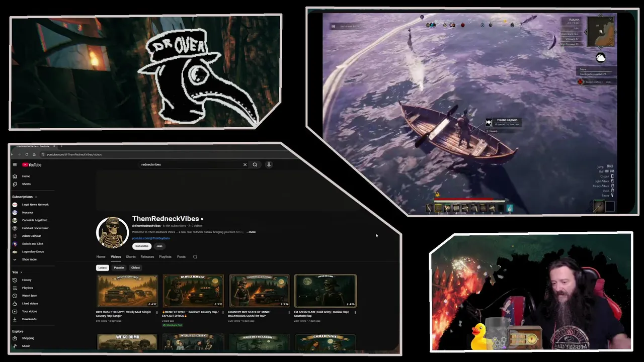This screenshot has width=644, height=362.
Task: Click equipped weapon slot in game corner
Action: pyautogui.click(x=599, y=206)
